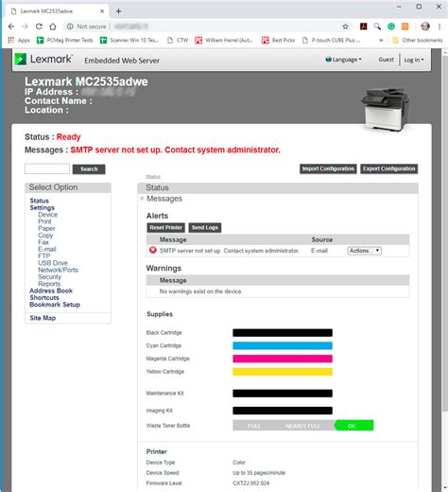Open the Best Picks bookmark
This screenshot has width=448, height=492.
(279, 40)
